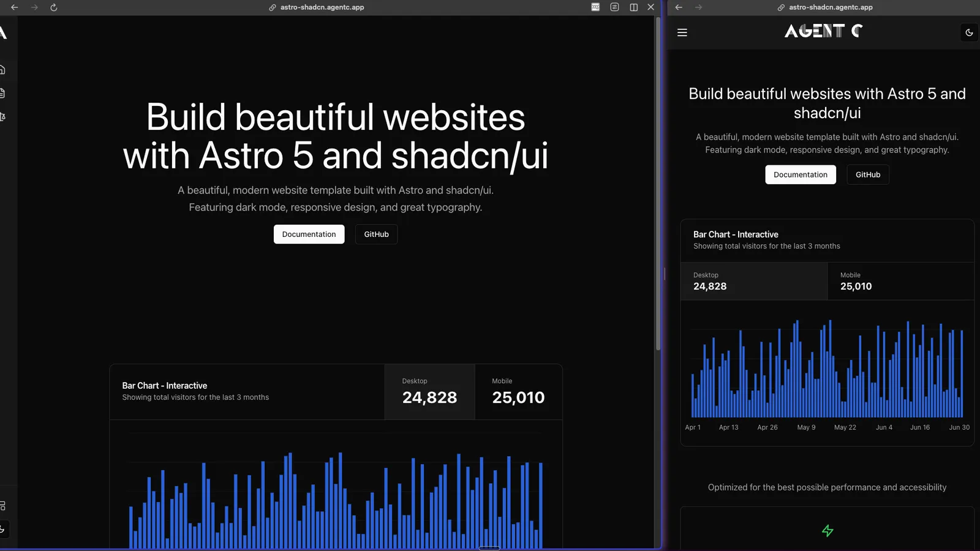
Task: Click Documentation button in right pane
Action: (800, 174)
